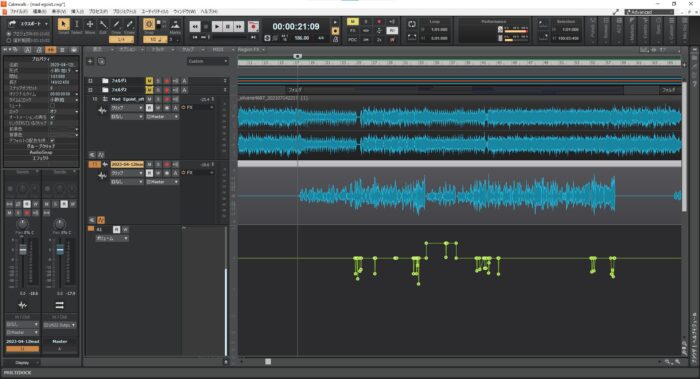Open the Master output dropdown on Mad Egoist track
This screenshot has width=700, height=379.
(x=162, y=117)
